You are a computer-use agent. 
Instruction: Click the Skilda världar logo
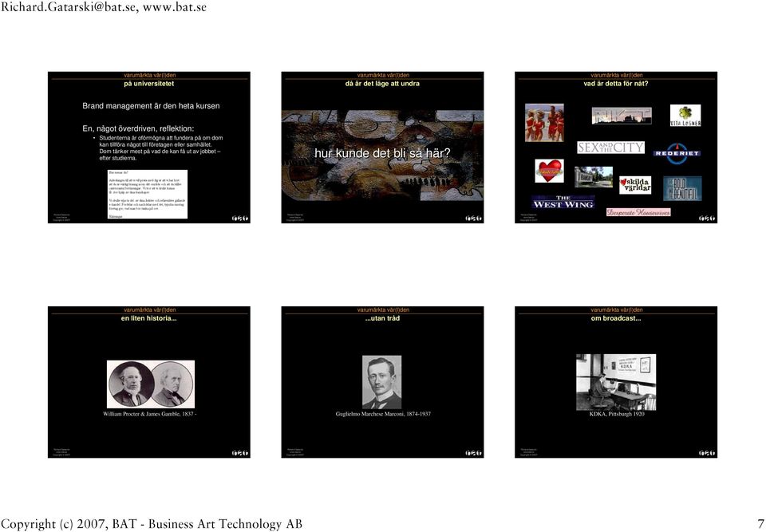(635, 185)
